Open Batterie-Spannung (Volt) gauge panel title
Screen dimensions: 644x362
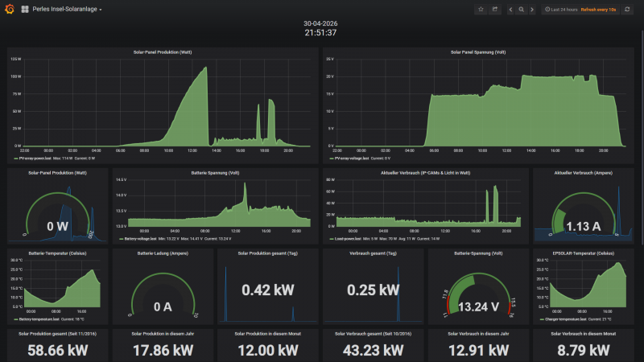click(478, 253)
